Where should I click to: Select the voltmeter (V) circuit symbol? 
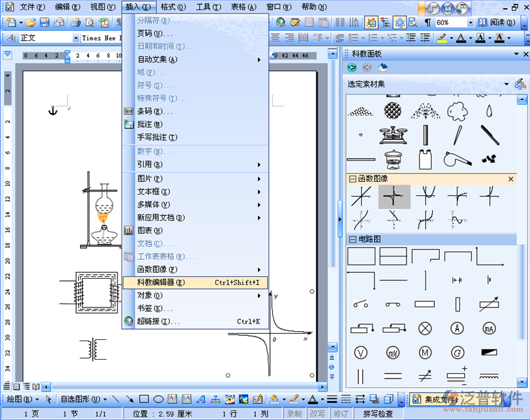361,353
